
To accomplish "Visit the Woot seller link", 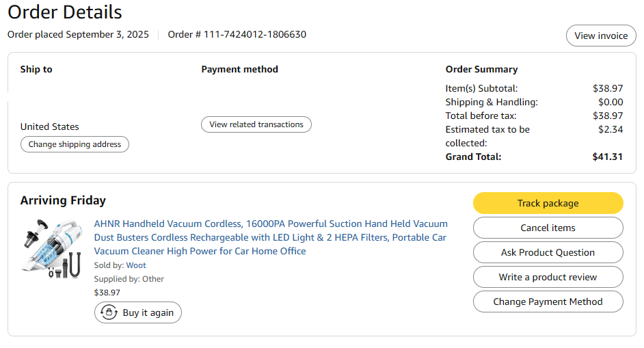I will point(136,265).
